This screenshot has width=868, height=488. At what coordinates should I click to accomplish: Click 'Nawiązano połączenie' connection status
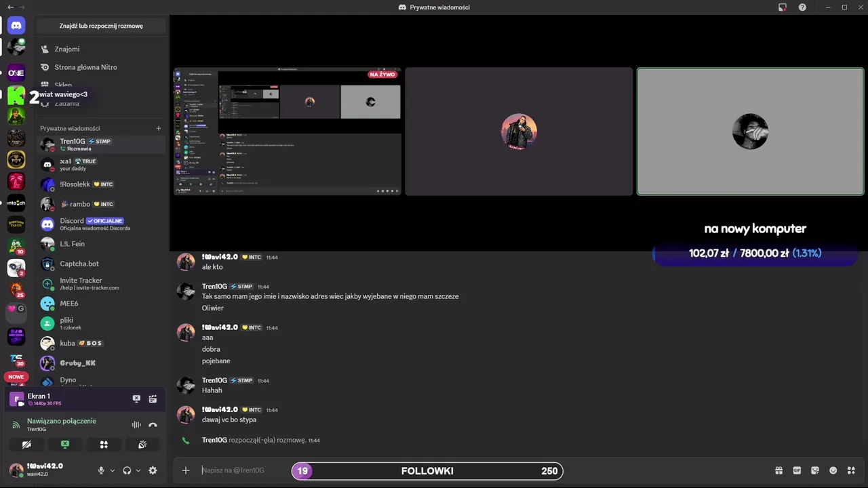click(62, 421)
